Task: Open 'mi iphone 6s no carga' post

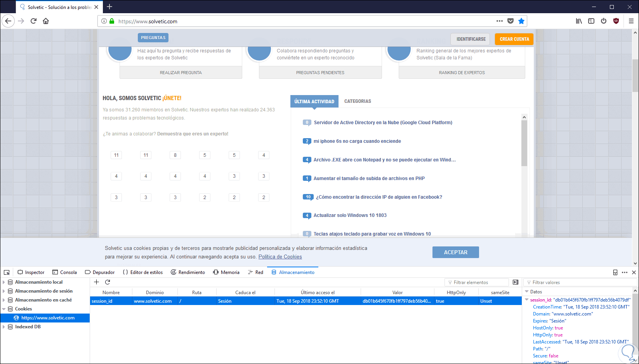Action: coord(357,141)
